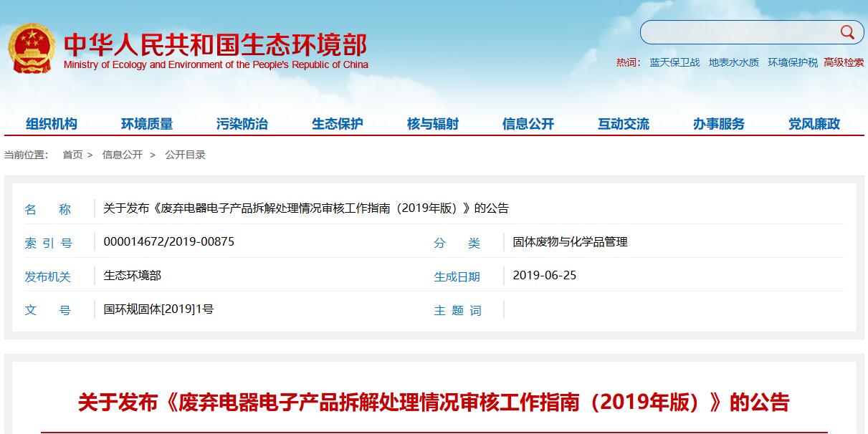Viewport: 868px width, 434px height.
Task: Open the 环境质量 navigation menu
Action: pos(147,124)
